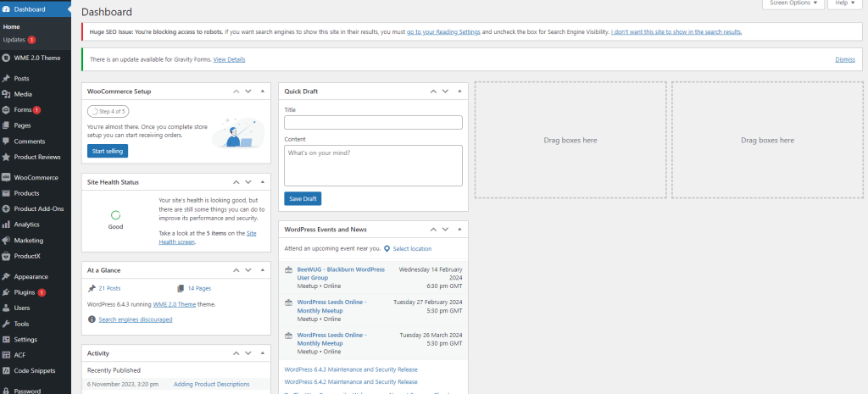Click the Analytics bar chart icon
The width and height of the screenshot is (868, 394).
[7, 225]
